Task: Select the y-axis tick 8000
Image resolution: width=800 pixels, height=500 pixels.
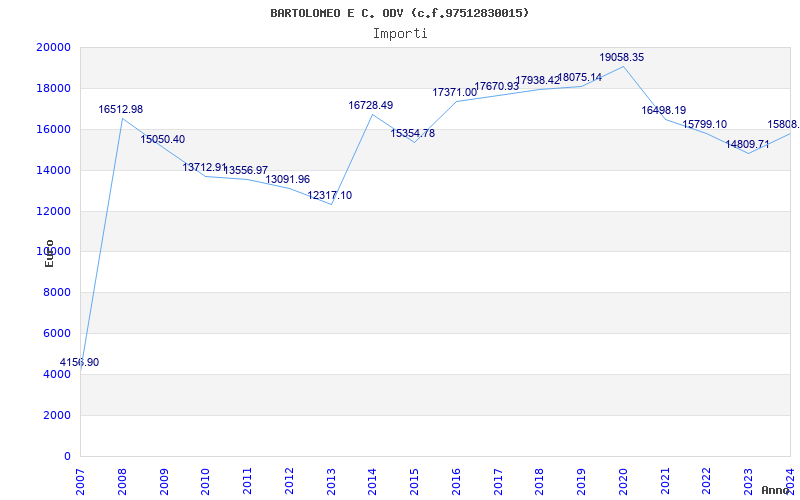Action: 56,292
